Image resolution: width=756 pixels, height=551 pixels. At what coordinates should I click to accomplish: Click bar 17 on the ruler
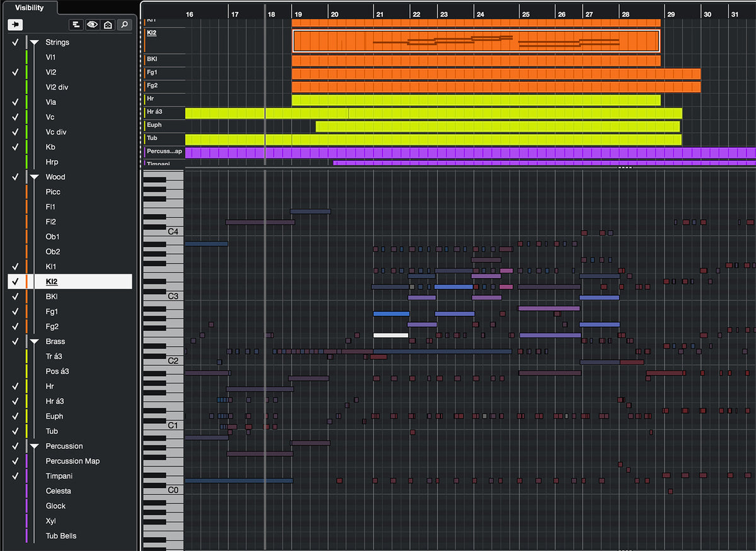pyautogui.click(x=234, y=14)
